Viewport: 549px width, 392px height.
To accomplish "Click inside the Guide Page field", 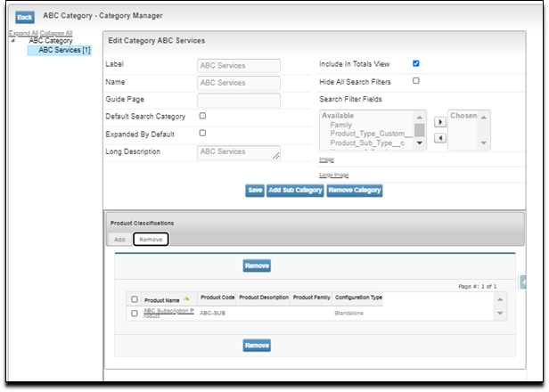I will point(238,100).
